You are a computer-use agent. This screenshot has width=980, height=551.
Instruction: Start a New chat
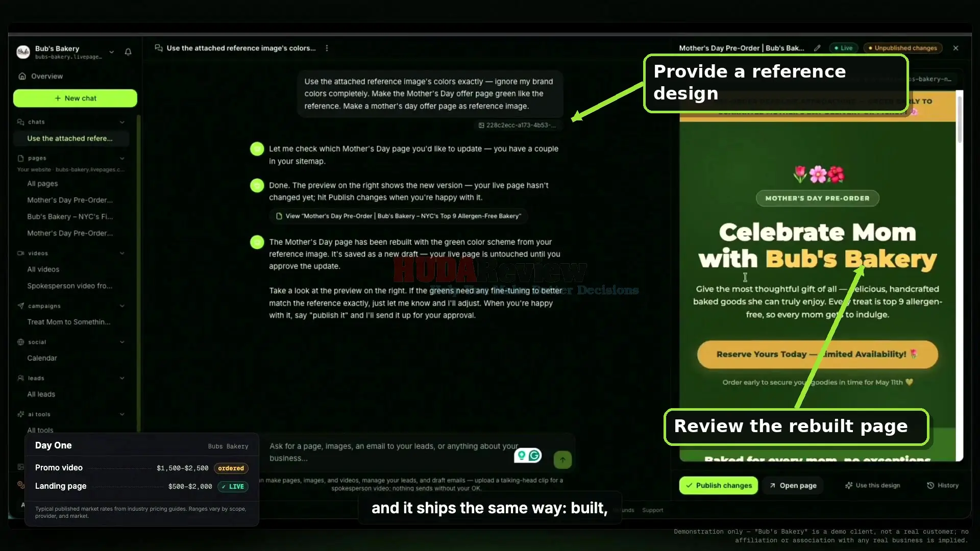pos(75,98)
